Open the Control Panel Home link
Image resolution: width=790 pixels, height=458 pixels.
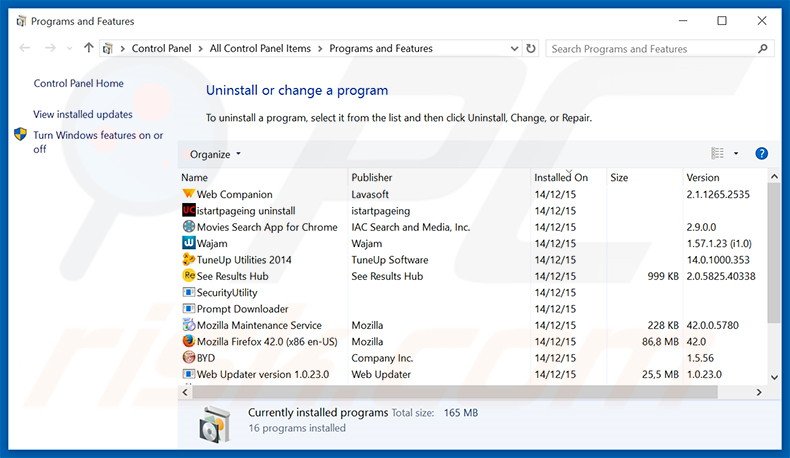79,83
